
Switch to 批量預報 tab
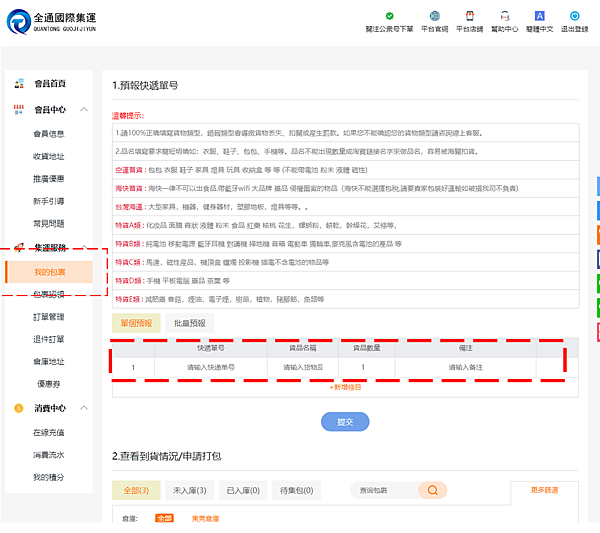191,323
